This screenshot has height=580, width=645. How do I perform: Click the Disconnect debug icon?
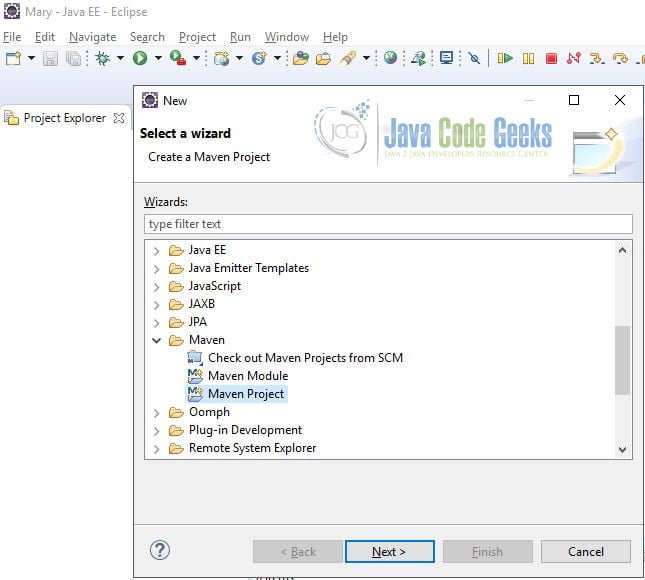point(574,58)
